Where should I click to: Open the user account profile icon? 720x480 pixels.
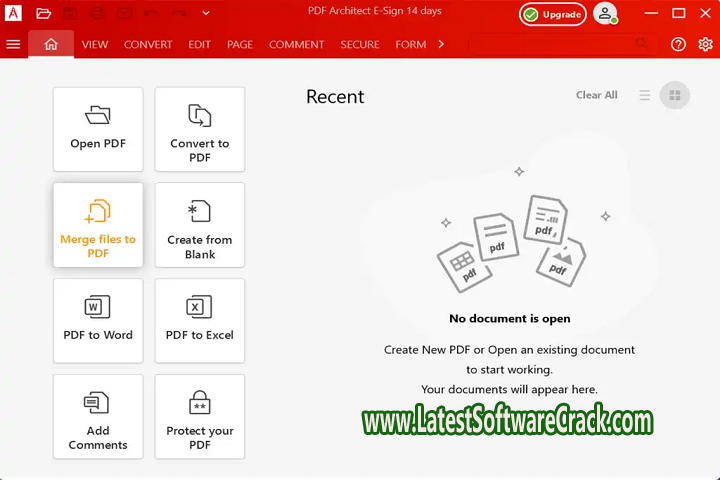point(604,14)
